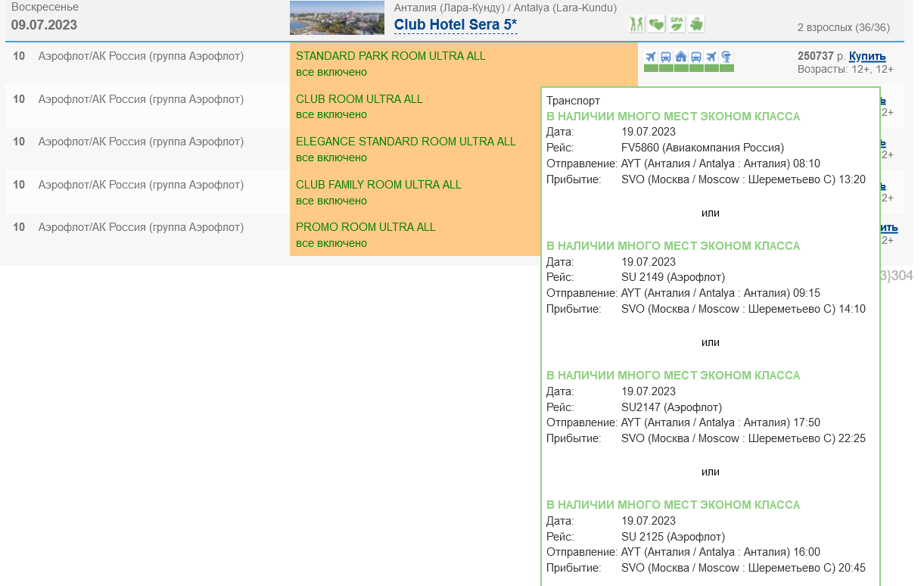Select STANDARD PARK ROOM ULTRA ALL
924x586 pixels.
point(390,56)
